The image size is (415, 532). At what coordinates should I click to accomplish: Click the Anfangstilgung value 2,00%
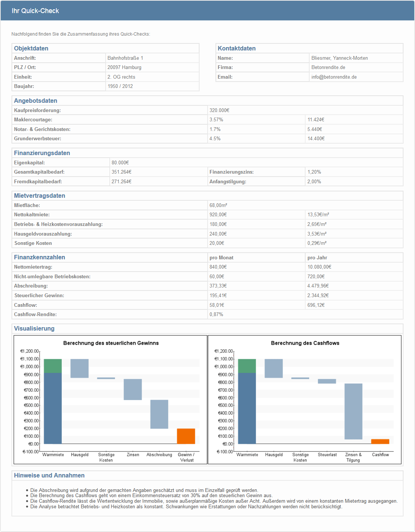click(314, 182)
